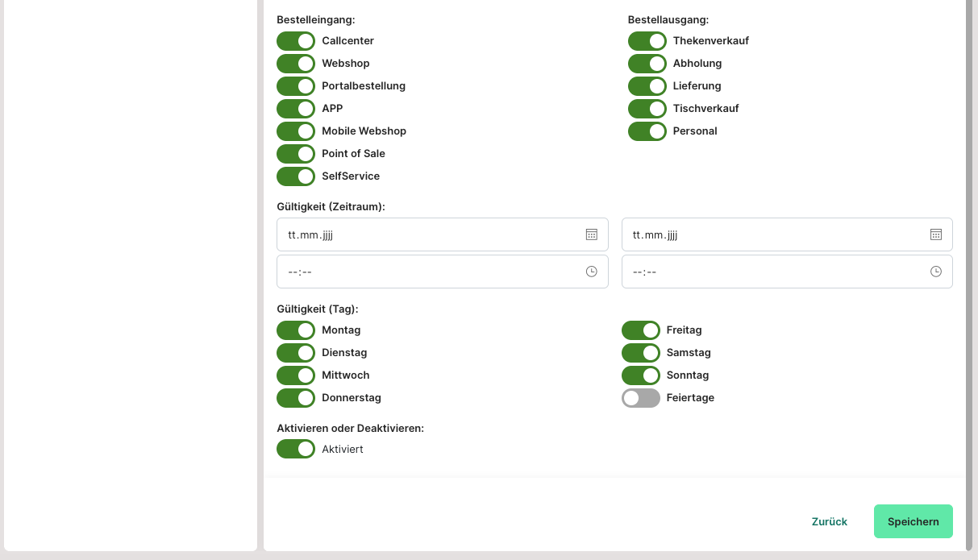
Task: Turn off Point of Sale toggle
Action: point(296,154)
